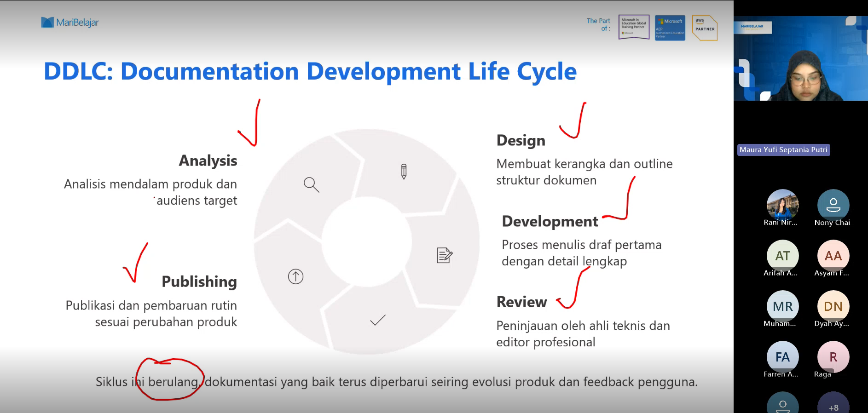Click the pencil icon in cycle diagram
Screen dimensions: 868x413
click(x=404, y=171)
